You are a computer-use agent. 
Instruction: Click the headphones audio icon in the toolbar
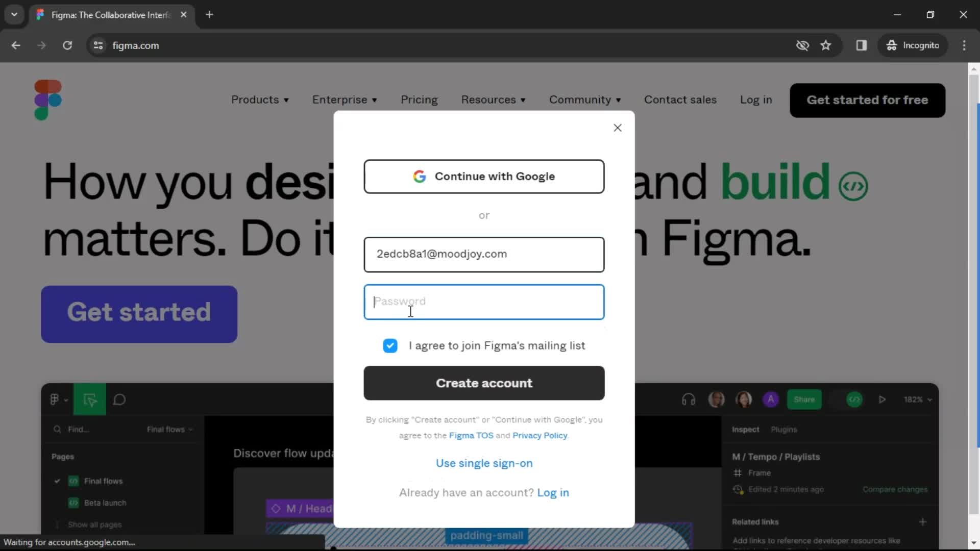688,399
